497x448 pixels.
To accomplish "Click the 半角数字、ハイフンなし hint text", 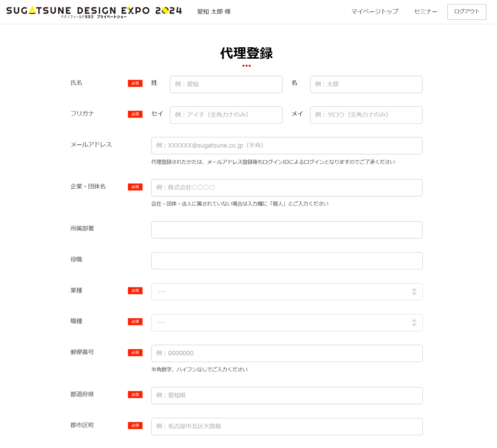I will [x=199, y=370].
